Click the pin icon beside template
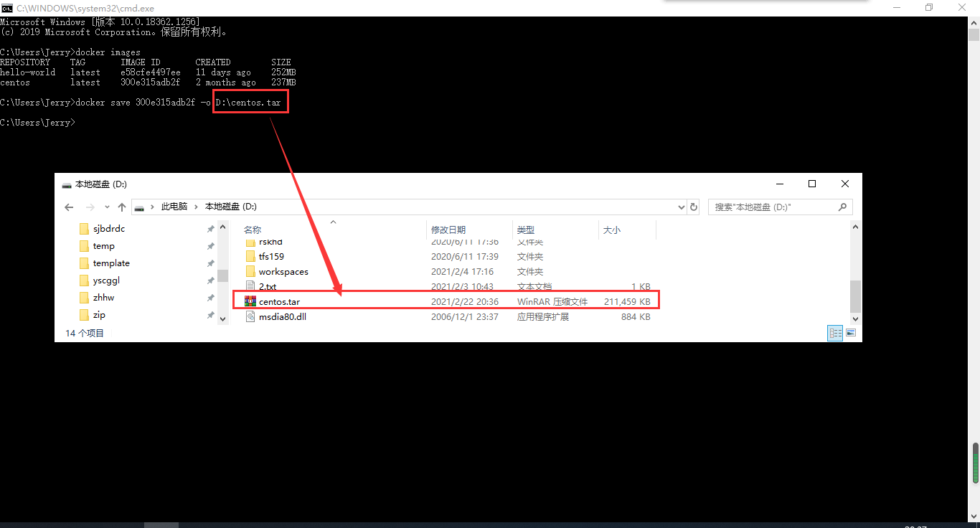Image resolution: width=980 pixels, height=528 pixels. [210, 263]
